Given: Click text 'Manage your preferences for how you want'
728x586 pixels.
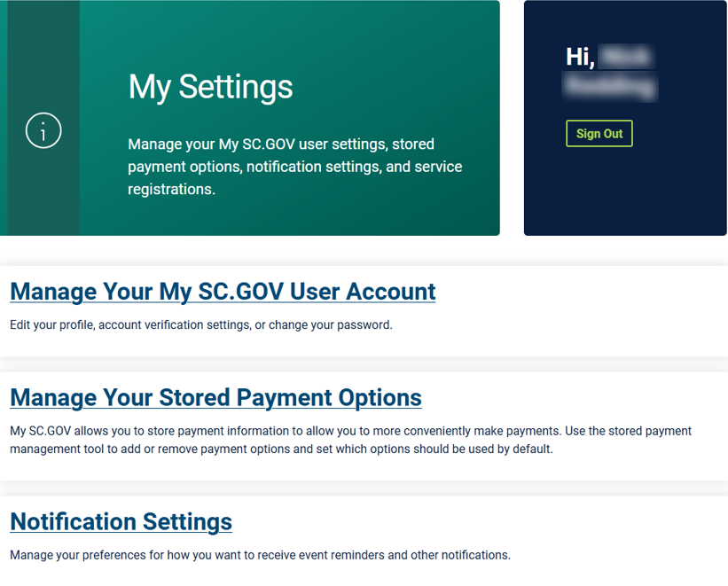Looking at the screenshot, I should click(x=128, y=555).
